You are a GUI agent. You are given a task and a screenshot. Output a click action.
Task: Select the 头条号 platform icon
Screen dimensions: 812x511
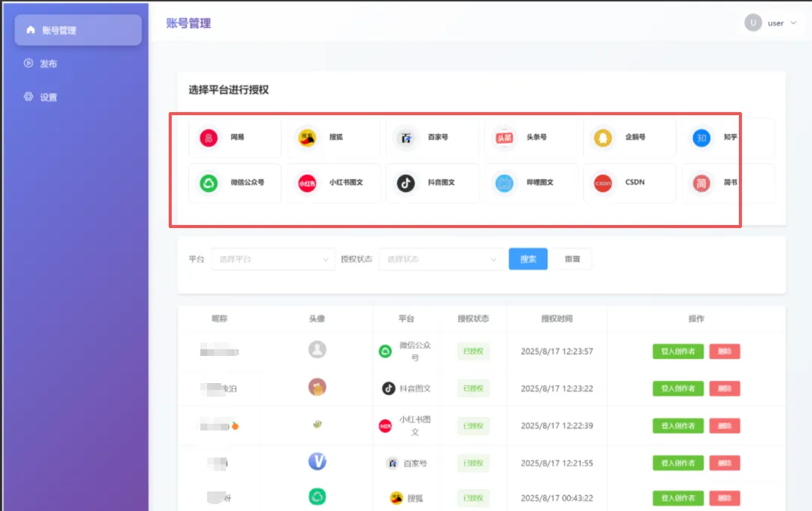pyautogui.click(x=531, y=138)
